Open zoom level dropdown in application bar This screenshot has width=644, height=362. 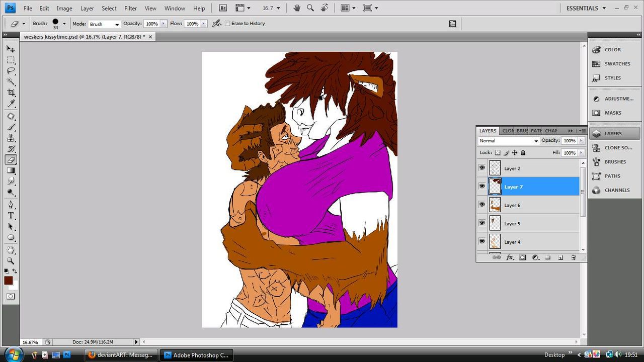[279, 8]
